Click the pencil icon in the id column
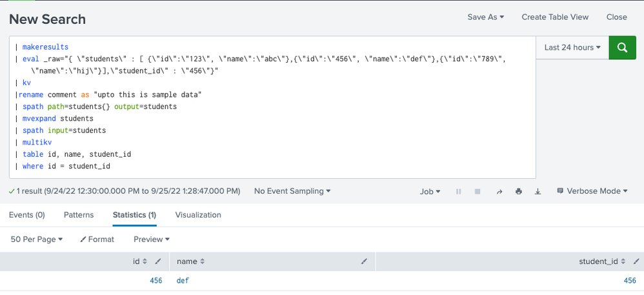Screen dimensions: 644x295 (x=158, y=261)
